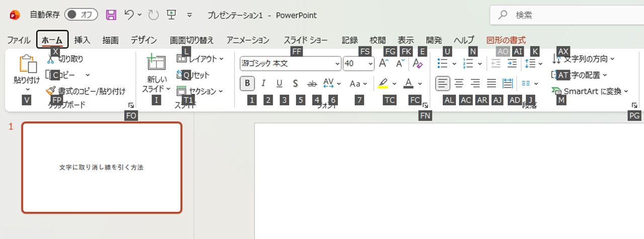
Task: Open the change case Aa dropdown
Action: point(359,83)
